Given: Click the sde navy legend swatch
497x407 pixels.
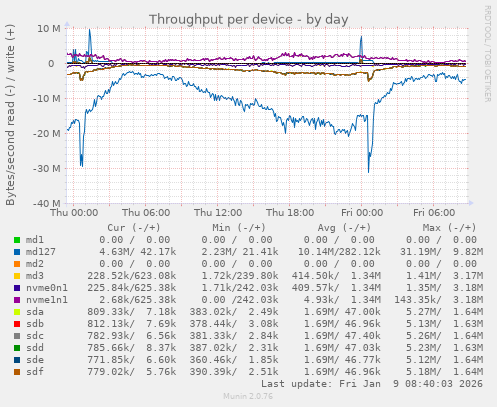Looking at the screenshot, I should coord(17,360).
